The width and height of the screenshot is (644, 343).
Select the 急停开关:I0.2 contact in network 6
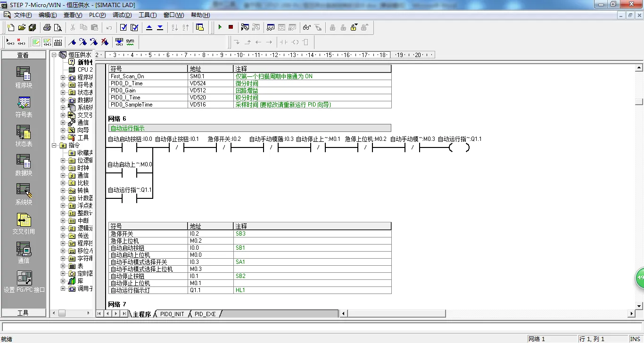click(x=224, y=147)
